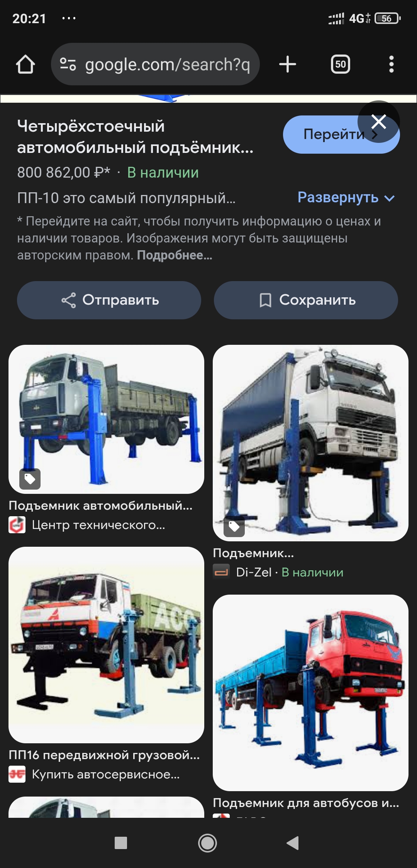Open tab switcher showing 50 tabs
Screen dimensions: 417x868
tap(341, 64)
